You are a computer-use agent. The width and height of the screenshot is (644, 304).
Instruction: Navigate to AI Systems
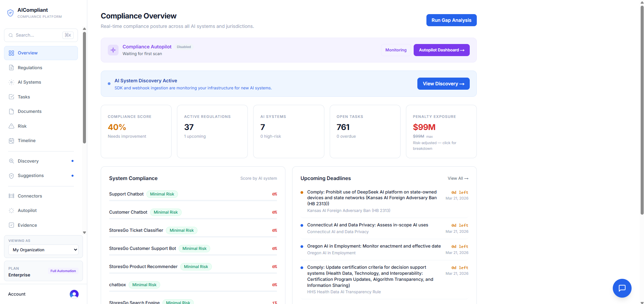pyautogui.click(x=41, y=82)
